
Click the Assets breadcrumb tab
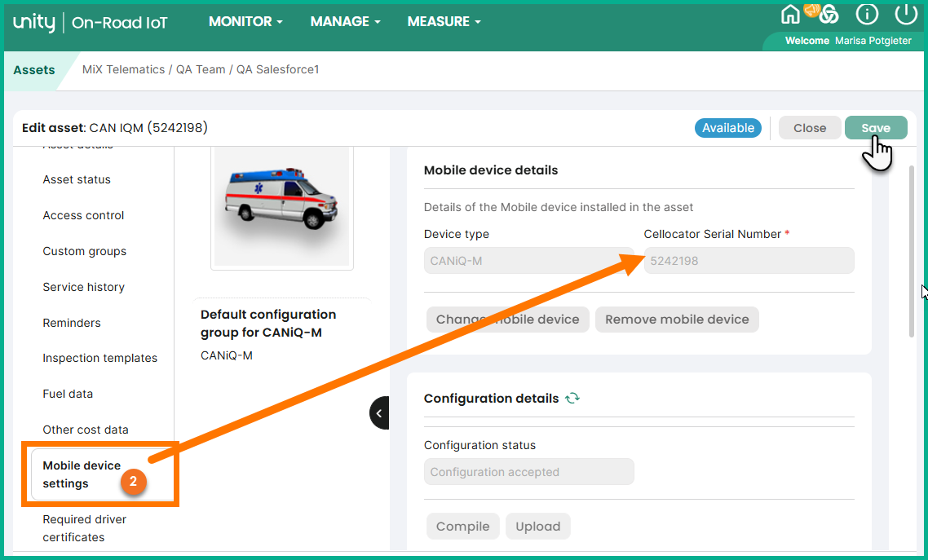point(34,70)
